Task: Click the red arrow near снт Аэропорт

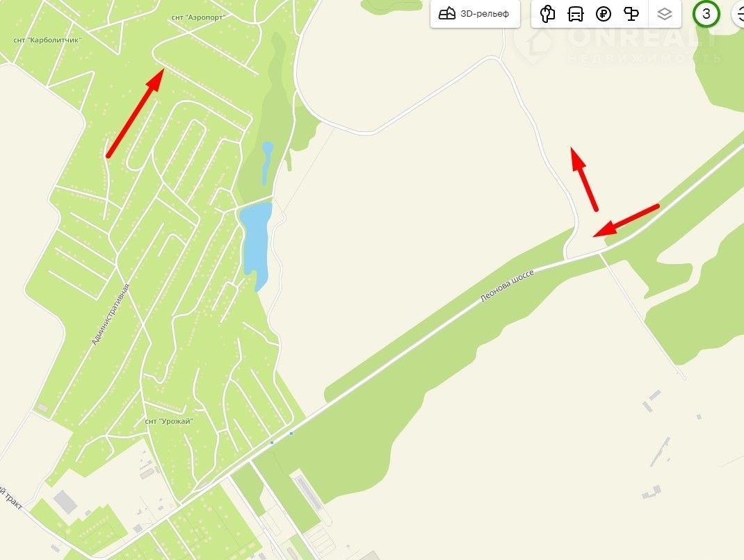Action: [135, 113]
